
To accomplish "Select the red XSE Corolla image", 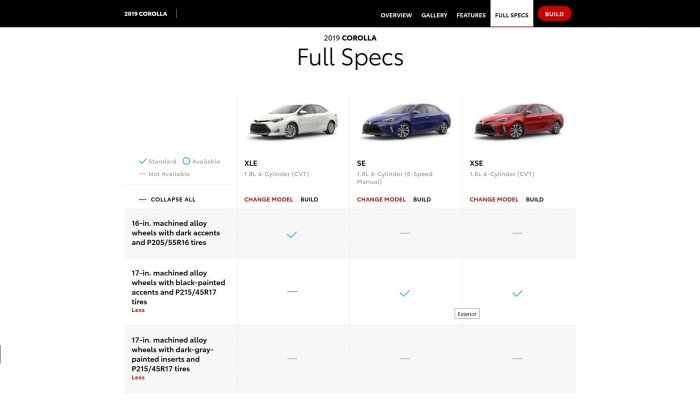I will (x=518, y=122).
